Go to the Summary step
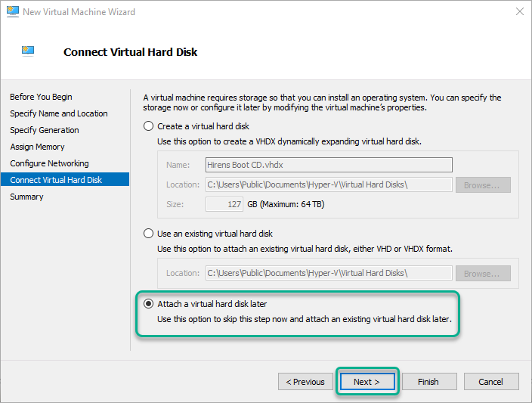 26,197
